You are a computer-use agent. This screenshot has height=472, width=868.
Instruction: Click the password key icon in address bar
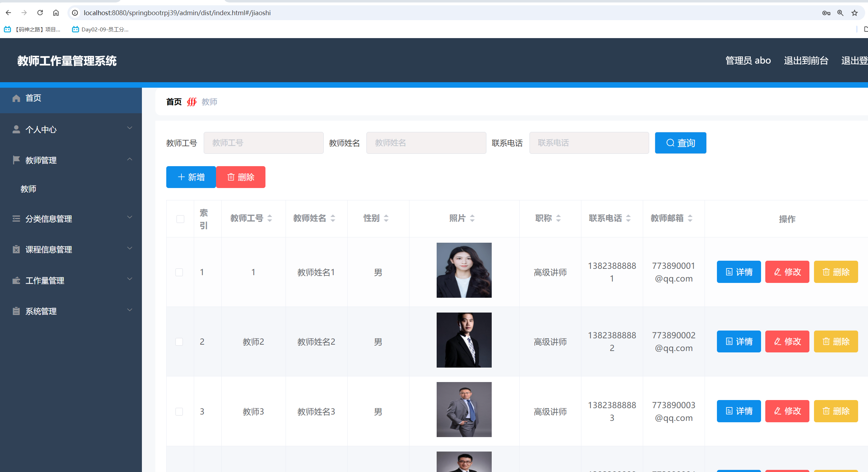click(826, 13)
